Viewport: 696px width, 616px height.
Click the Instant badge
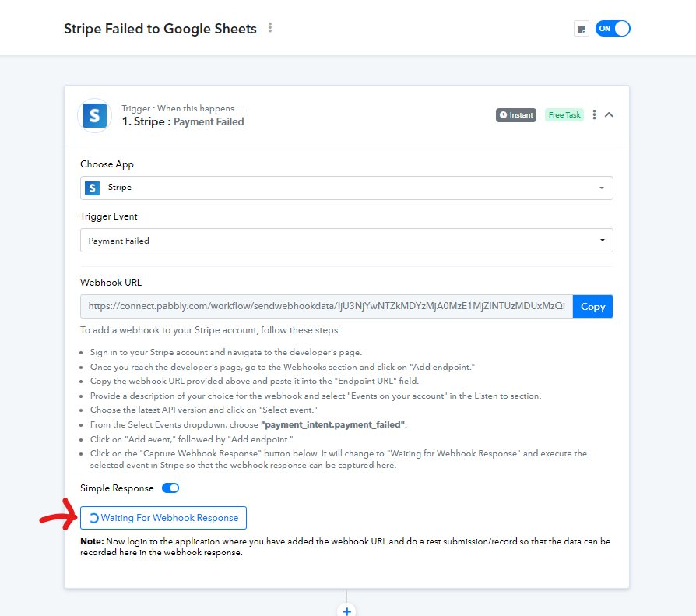point(516,115)
